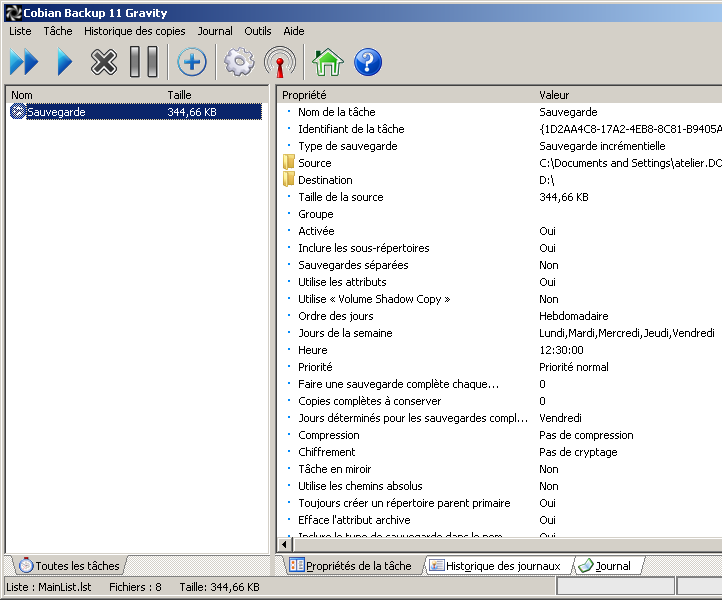Click the Propriété column header

pos(304,95)
